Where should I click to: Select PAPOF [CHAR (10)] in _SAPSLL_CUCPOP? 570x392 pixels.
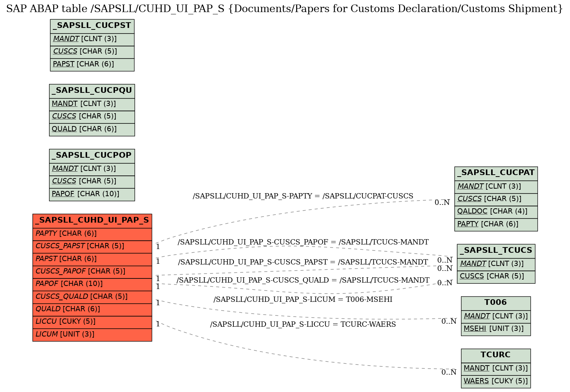coord(92,194)
